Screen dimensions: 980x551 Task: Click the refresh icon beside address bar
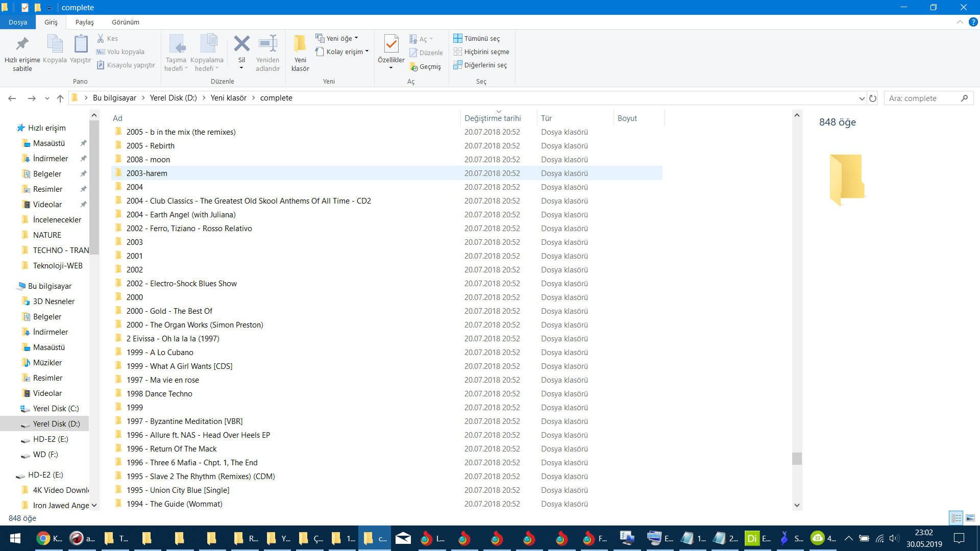[873, 98]
